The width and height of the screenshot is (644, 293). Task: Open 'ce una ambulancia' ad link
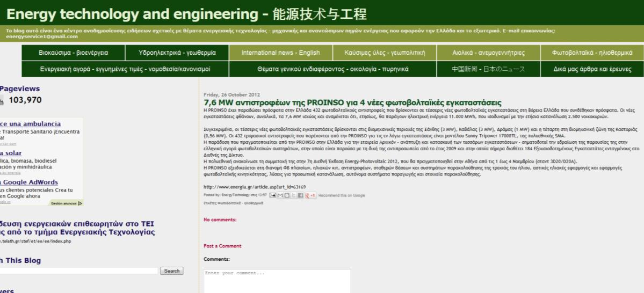(31, 124)
